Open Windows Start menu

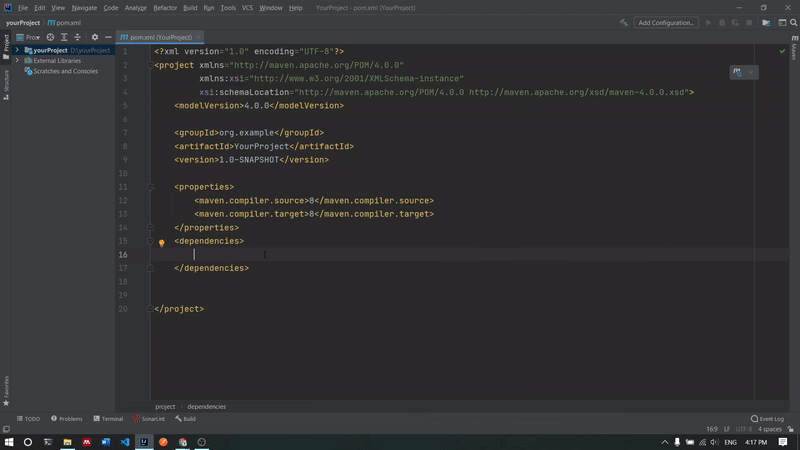[9, 442]
